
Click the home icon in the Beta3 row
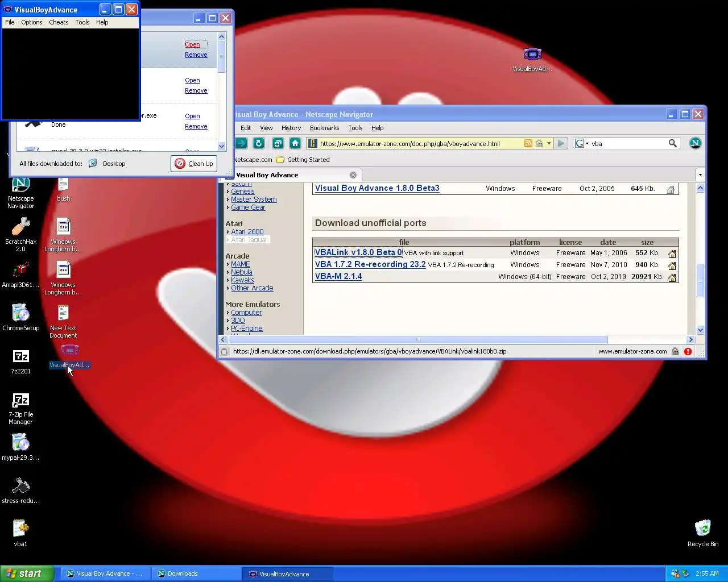point(671,189)
